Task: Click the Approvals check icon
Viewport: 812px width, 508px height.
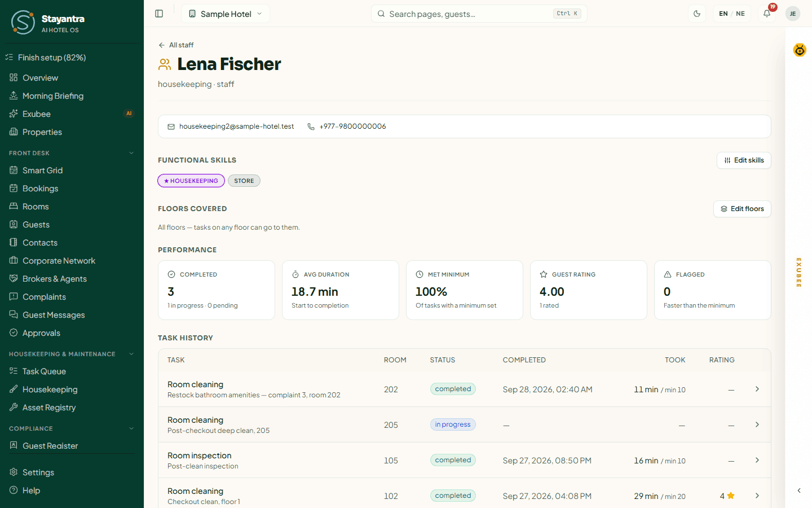Action: click(x=14, y=332)
